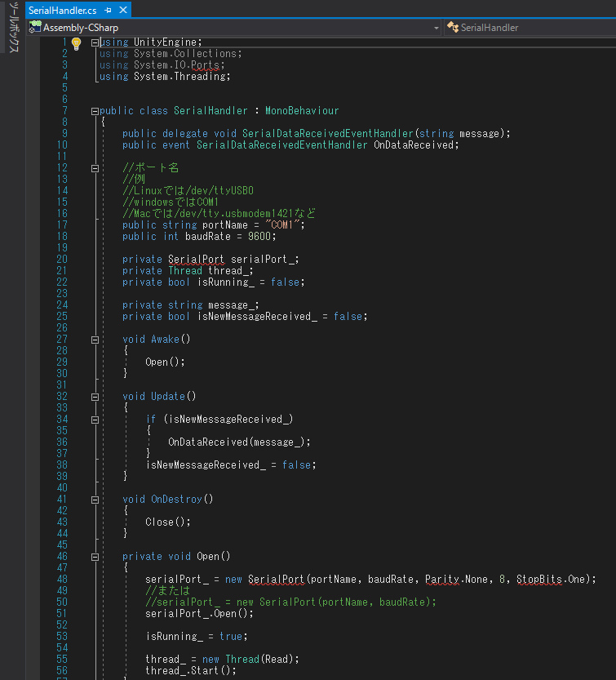Collapse the SerialHandler class definition
The height and width of the screenshot is (680, 616).
pos(95,111)
